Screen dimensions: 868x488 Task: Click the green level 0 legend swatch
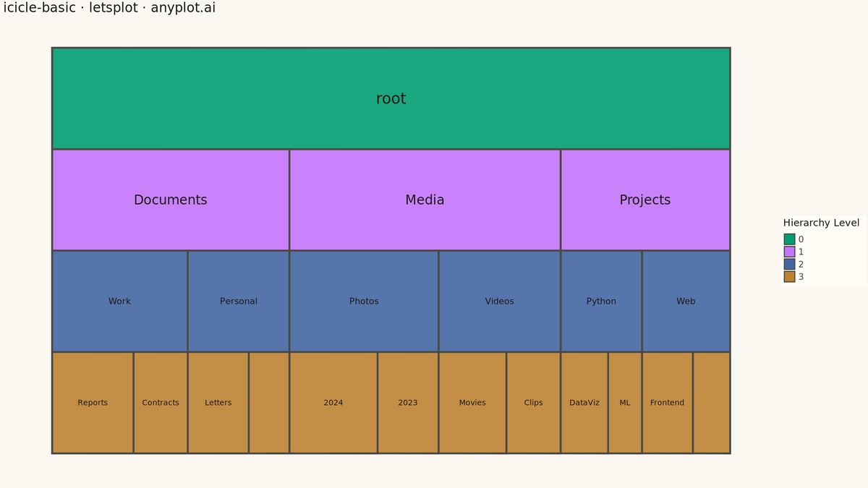789,239
